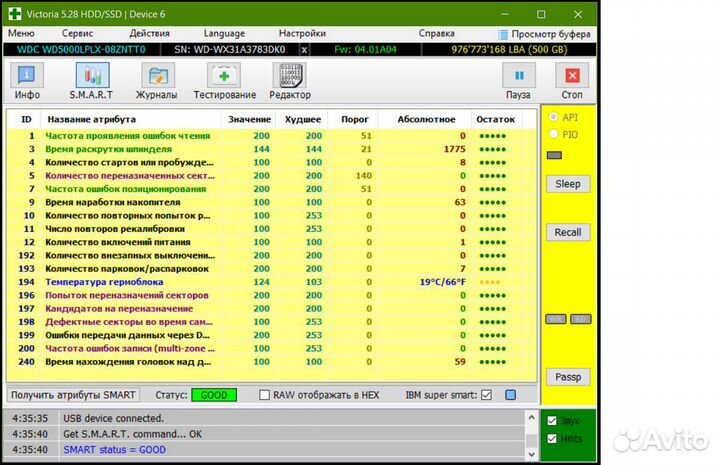720x465 pixels.
Task: Open the Инфо drive information panel
Action: click(27, 82)
